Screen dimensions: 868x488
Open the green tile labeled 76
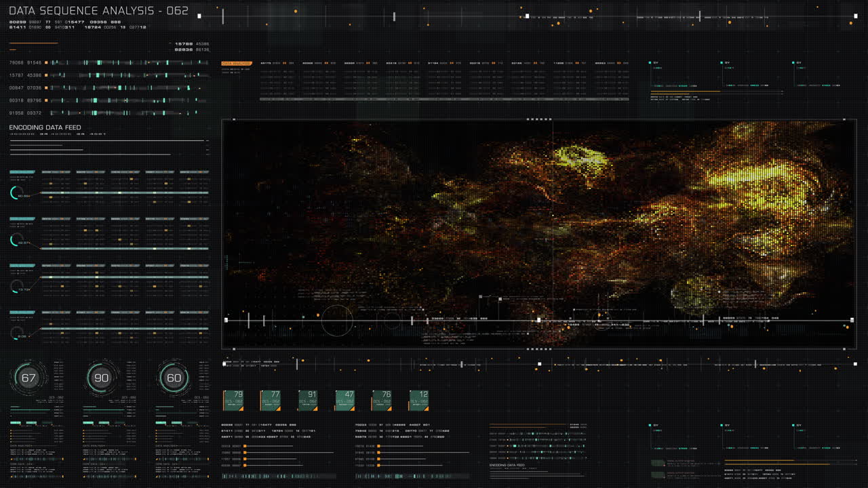pos(382,400)
